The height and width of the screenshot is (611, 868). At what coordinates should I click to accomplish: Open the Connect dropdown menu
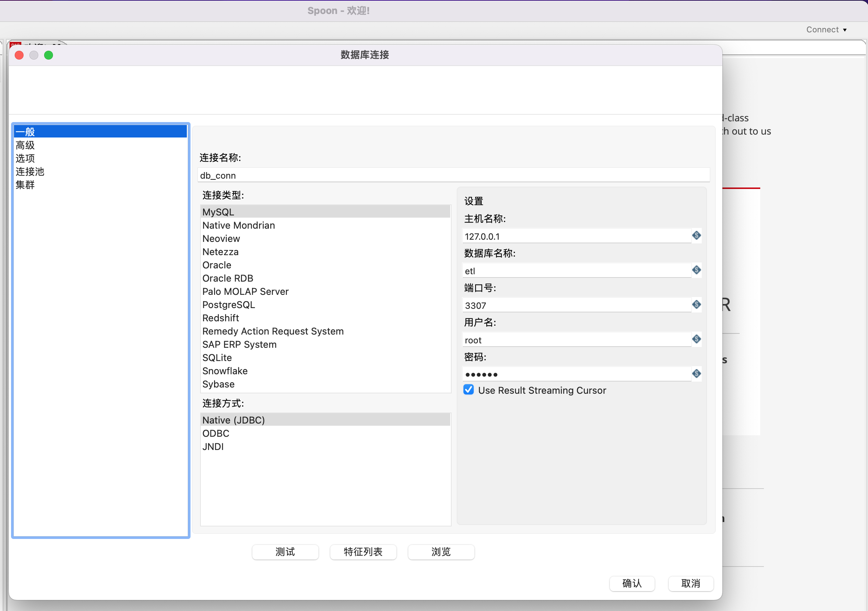click(x=826, y=29)
